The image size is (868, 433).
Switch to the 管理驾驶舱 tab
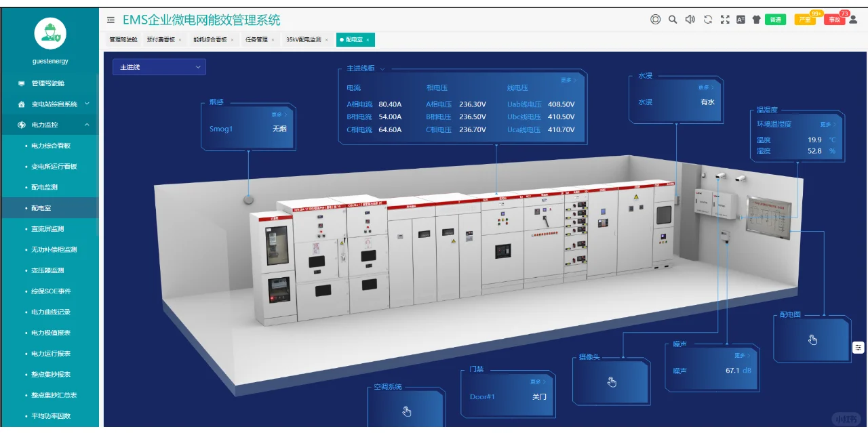point(123,40)
